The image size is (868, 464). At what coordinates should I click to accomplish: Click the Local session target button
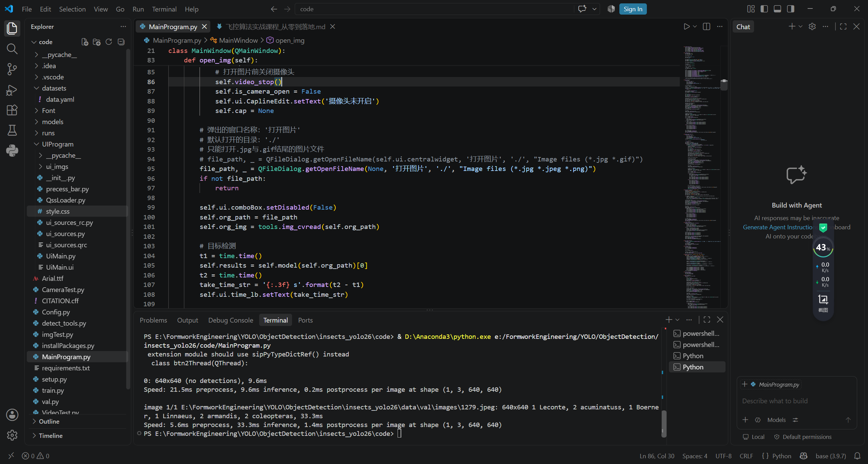tap(753, 437)
